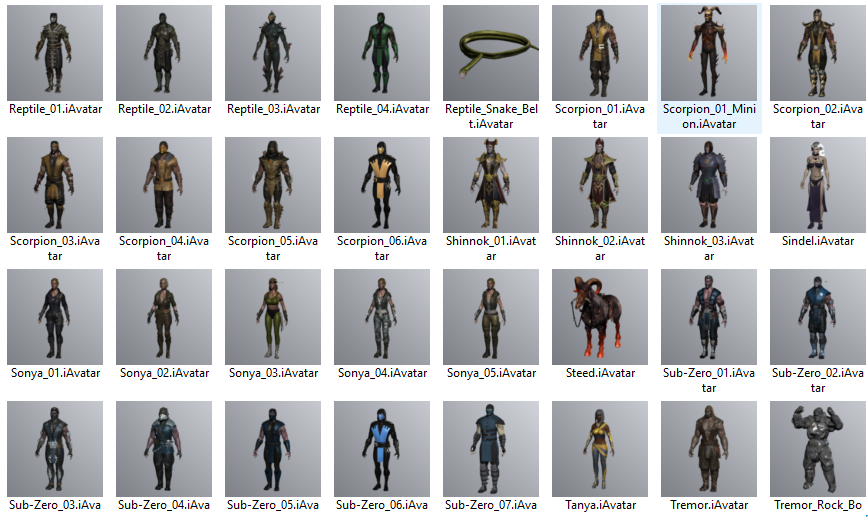Click the file name Sonya_05.iAvatar
The height and width of the screenshot is (517, 868).
click(492, 373)
